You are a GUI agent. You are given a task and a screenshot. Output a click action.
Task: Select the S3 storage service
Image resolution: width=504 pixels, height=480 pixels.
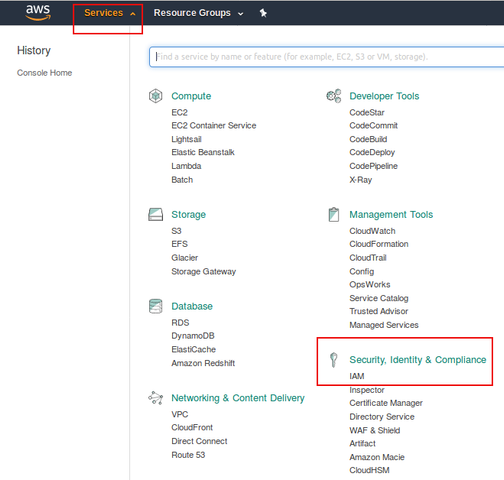(176, 231)
